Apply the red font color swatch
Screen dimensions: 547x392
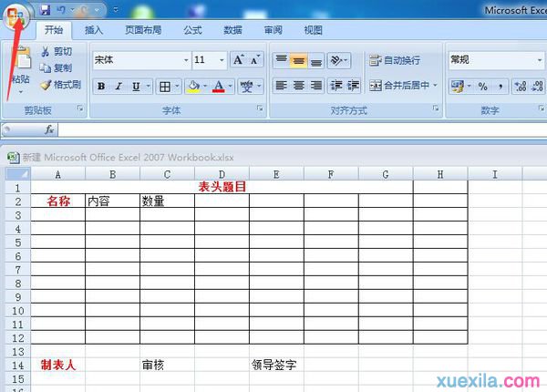(218, 87)
